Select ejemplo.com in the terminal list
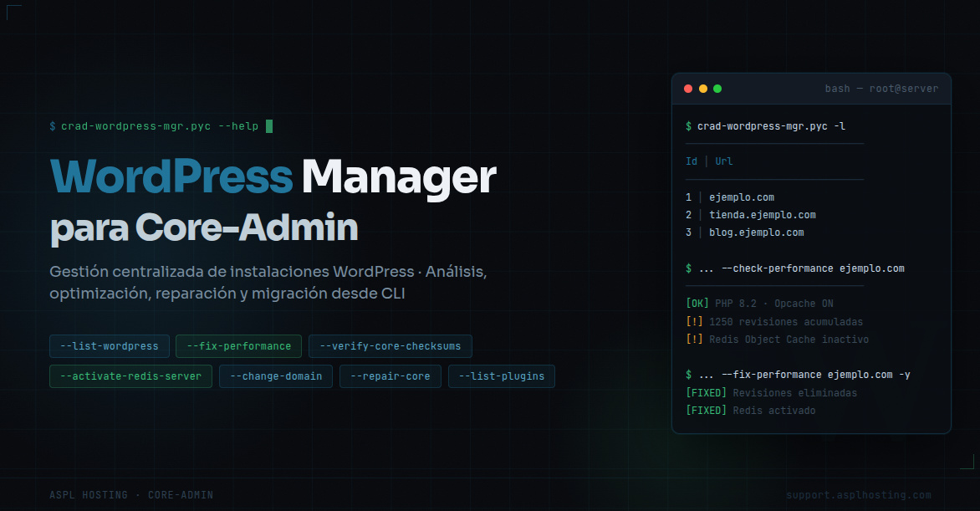The width and height of the screenshot is (980, 511). [741, 197]
